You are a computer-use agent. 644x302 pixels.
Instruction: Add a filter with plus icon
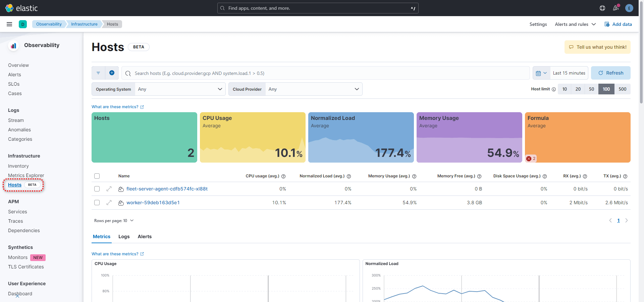coord(112,73)
